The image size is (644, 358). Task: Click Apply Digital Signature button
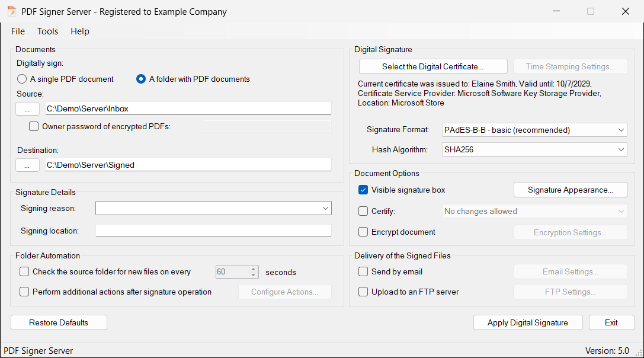528,322
